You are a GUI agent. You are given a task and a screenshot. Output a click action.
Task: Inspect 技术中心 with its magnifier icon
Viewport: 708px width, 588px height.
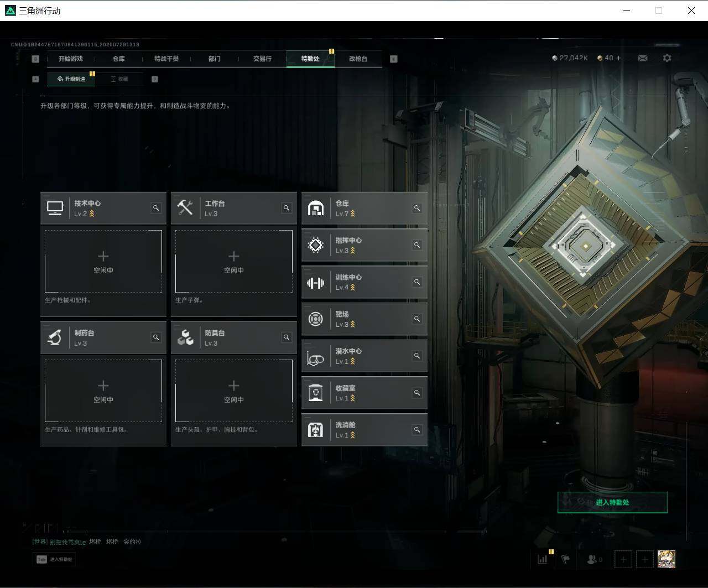point(157,208)
